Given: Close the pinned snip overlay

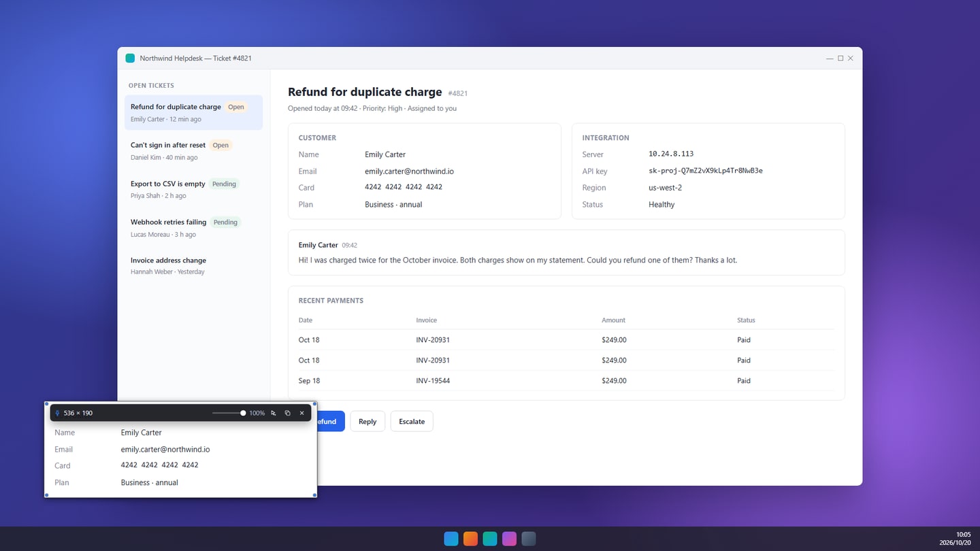Looking at the screenshot, I should coord(302,413).
